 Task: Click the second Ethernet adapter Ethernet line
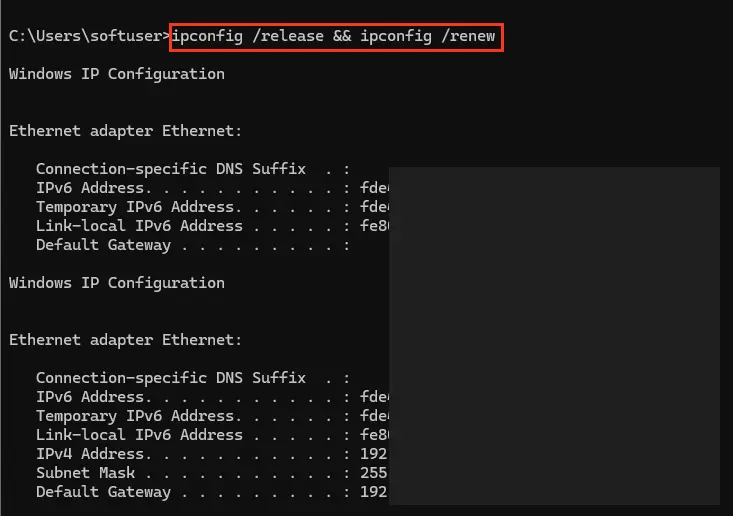tap(125, 340)
